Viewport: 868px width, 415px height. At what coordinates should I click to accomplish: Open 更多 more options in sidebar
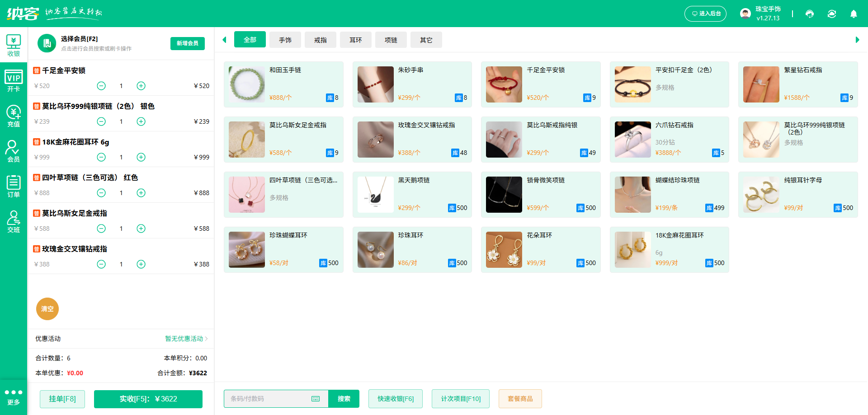(14, 397)
